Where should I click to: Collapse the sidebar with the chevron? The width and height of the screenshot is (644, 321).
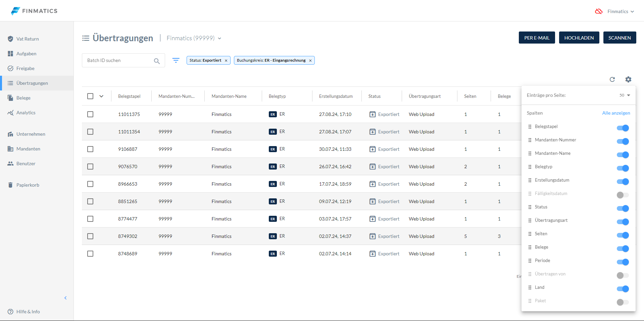point(65,298)
